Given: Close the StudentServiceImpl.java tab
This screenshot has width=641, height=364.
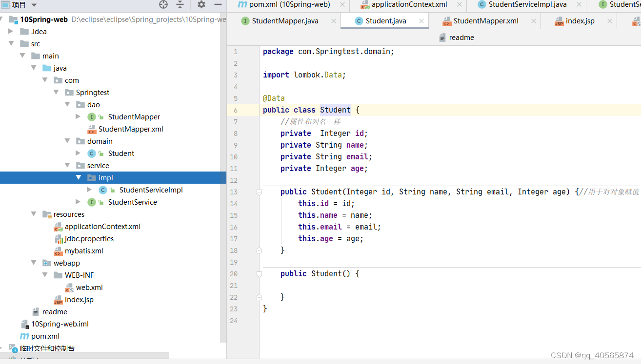Looking at the screenshot, I should coord(579,4).
